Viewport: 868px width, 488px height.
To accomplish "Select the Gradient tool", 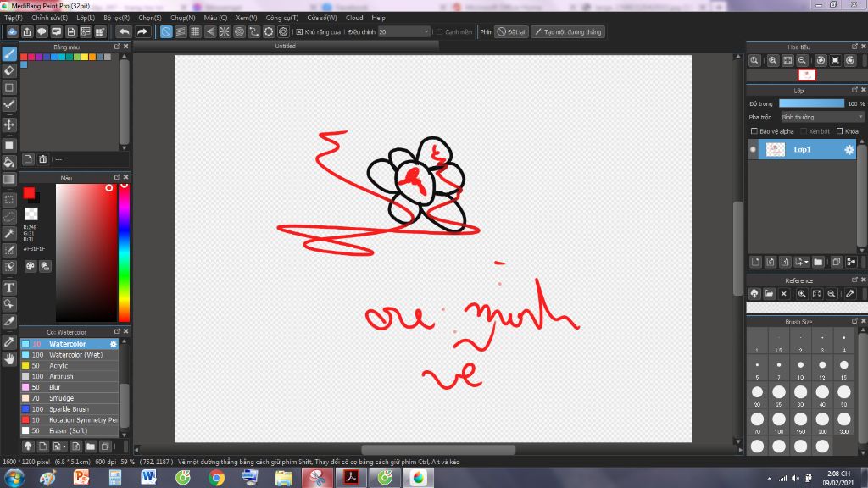I will tap(9, 180).
